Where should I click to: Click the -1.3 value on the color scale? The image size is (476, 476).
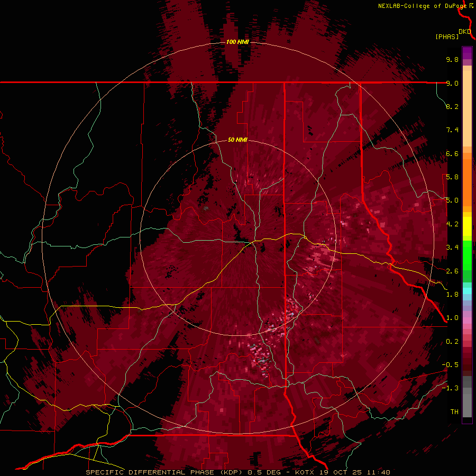[x=450, y=388]
